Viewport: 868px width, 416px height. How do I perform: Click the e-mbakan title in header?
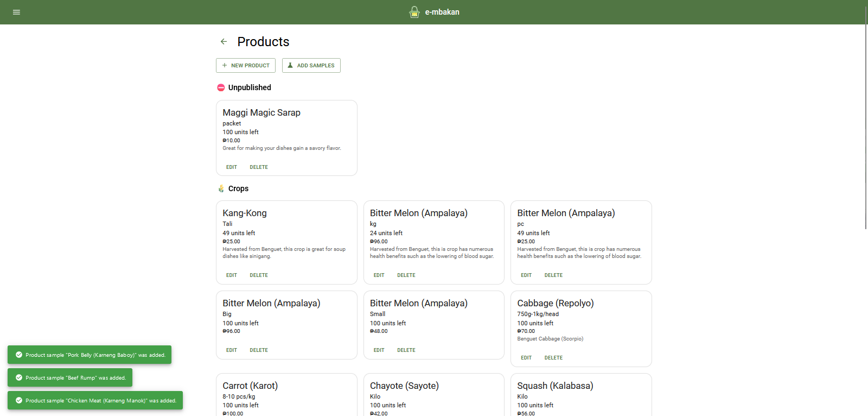tap(442, 12)
